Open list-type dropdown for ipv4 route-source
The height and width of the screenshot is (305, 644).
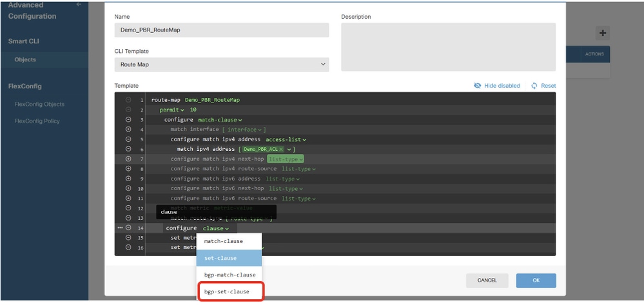298,169
